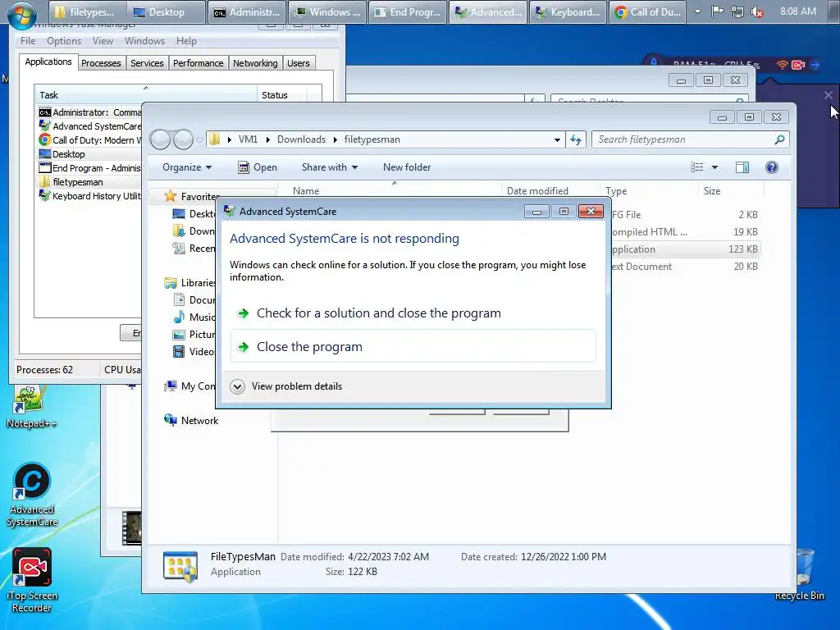The height and width of the screenshot is (630, 840).
Task: Expand View problem details
Action: pos(286,386)
